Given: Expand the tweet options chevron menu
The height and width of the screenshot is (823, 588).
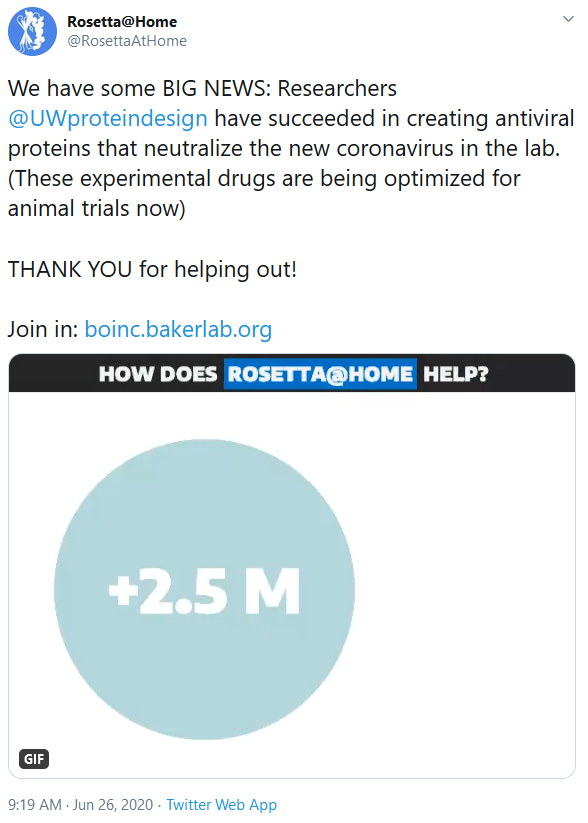Looking at the screenshot, I should pos(568,19).
